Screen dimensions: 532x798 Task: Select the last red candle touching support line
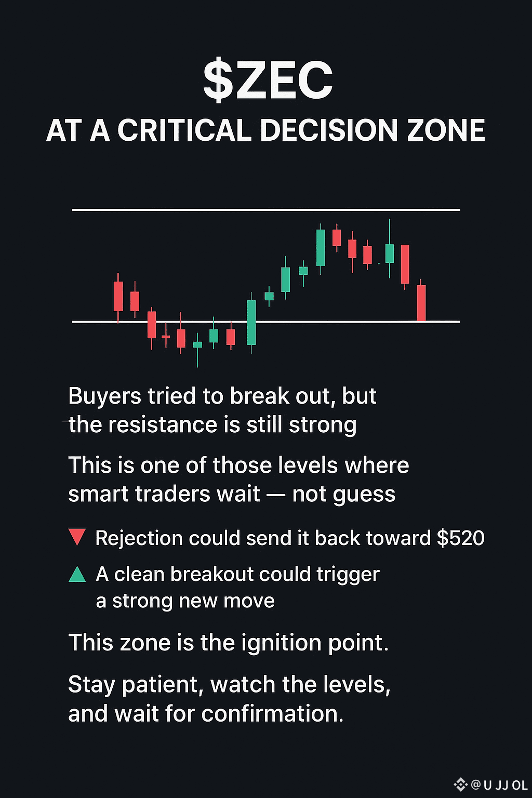click(421, 301)
